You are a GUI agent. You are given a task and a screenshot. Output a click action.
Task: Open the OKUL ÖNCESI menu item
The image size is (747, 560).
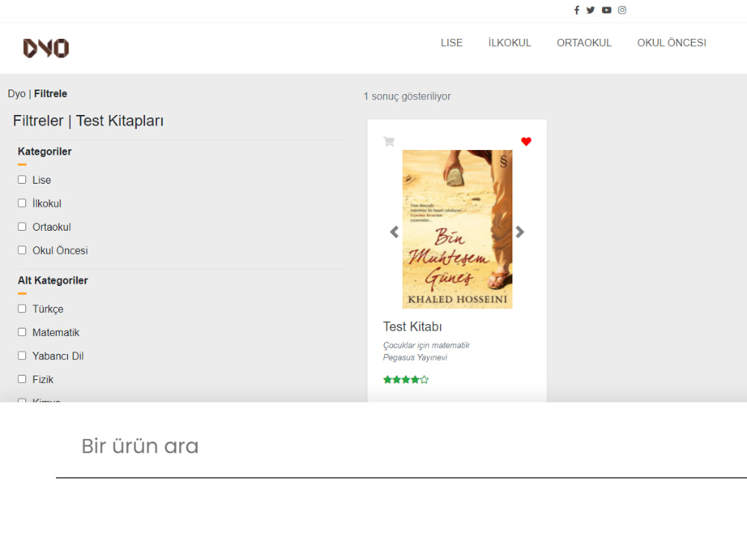tap(672, 43)
